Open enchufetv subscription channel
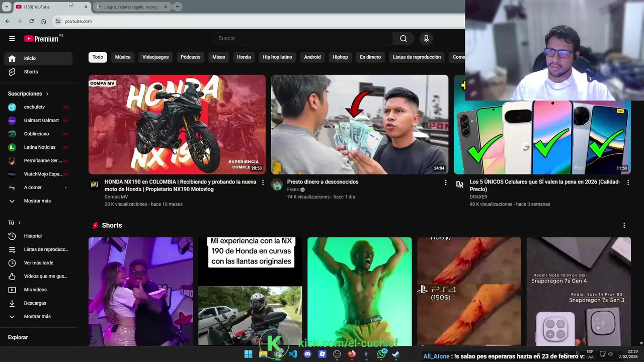Image resolution: width=644 pixels, height=362 pixels. point(38,107)
